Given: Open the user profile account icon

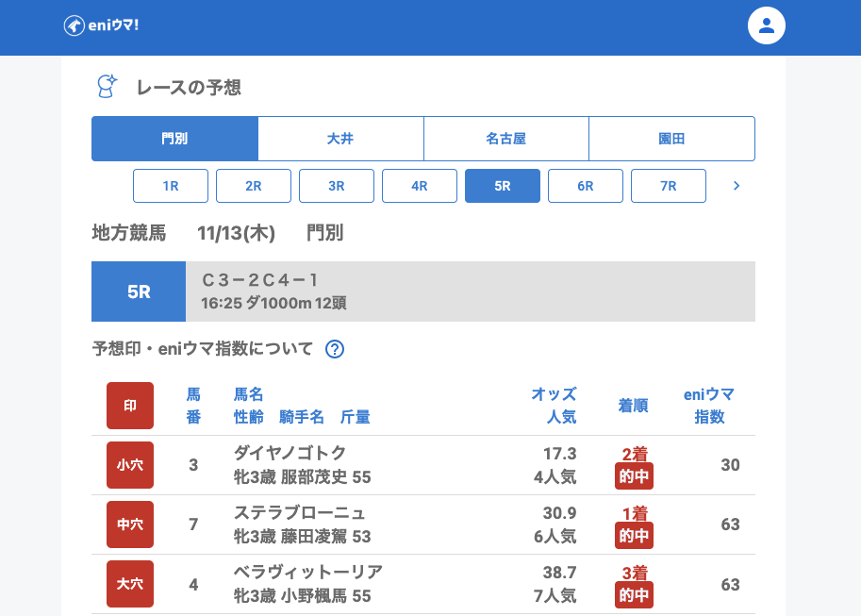Looking at the screenshot, I should click(x=766, y=25).
